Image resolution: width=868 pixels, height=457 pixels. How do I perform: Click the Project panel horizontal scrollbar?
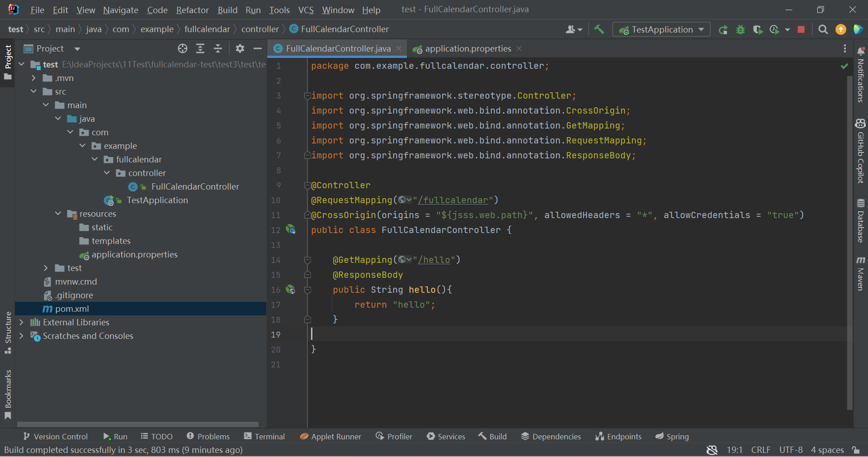point(138,424)
